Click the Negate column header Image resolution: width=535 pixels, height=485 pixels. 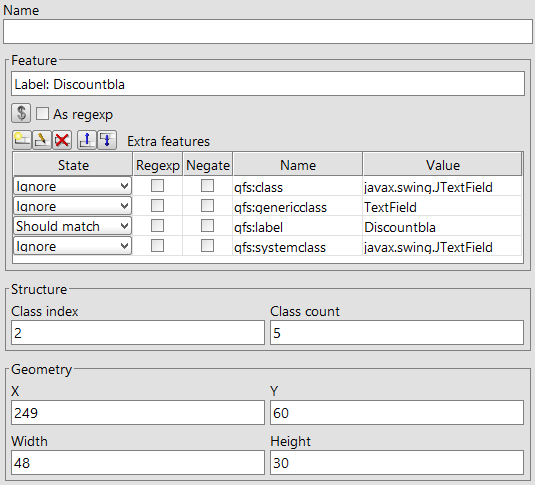click(x=208, y=165)
